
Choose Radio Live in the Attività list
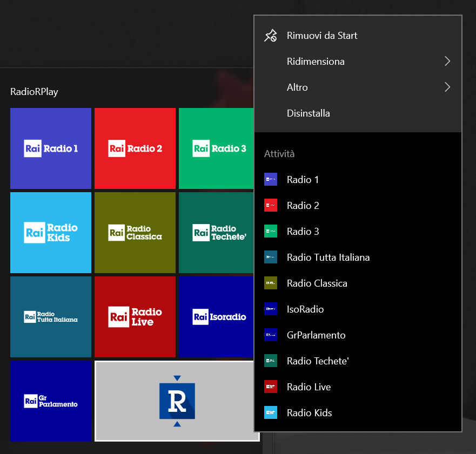click(358, 387)
